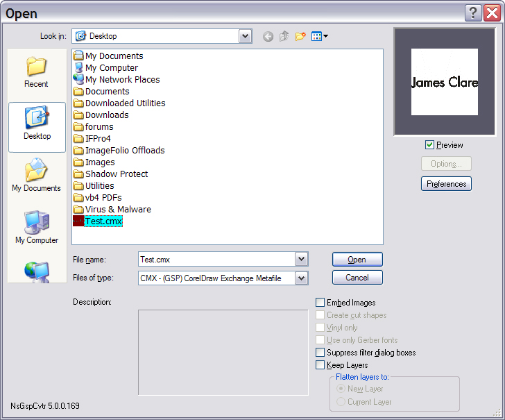Image resolution: width=505 pixels, height=420 pixels.
Task: Select Desktop in the places bar
Action: click(37, 127)
